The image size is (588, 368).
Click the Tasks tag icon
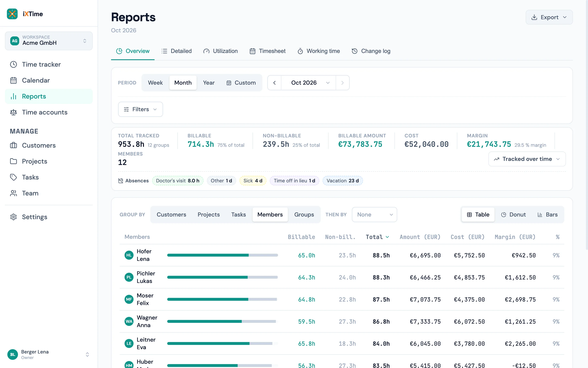[13, 177]
